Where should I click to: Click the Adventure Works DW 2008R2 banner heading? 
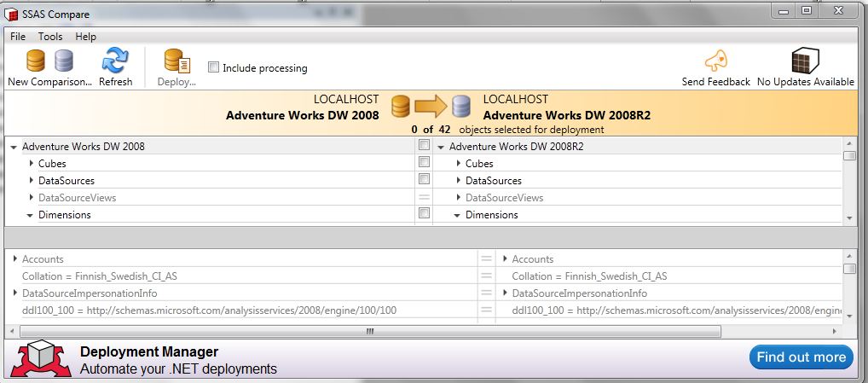click(x=567, y=115)
